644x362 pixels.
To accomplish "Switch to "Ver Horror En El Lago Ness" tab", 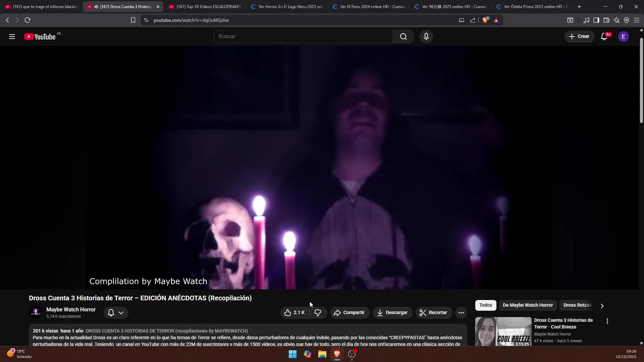I will pyautogui.click(x=287, y=7).
